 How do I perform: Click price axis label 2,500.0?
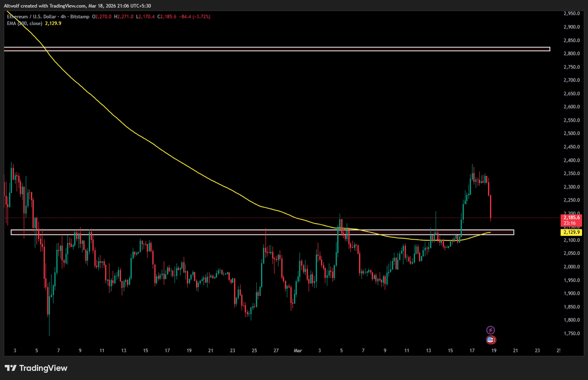[571, 133]
